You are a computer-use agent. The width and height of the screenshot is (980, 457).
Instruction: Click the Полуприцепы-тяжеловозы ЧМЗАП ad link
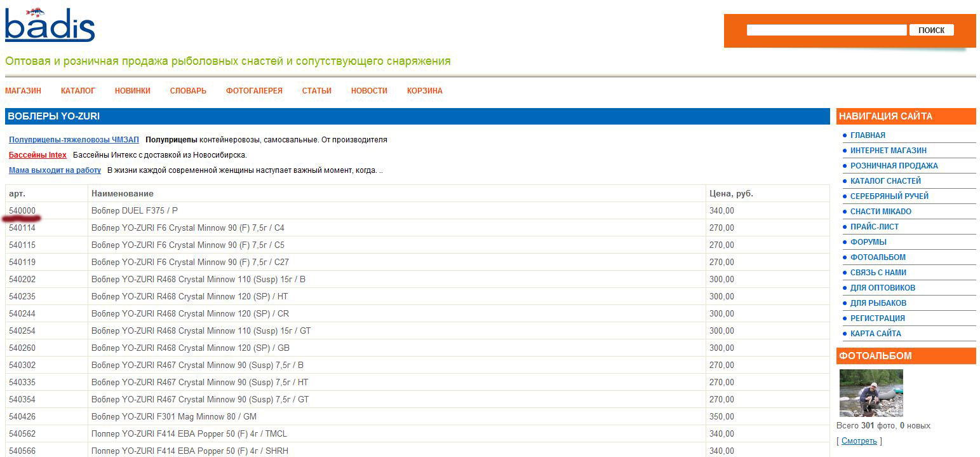pos(74,140)
